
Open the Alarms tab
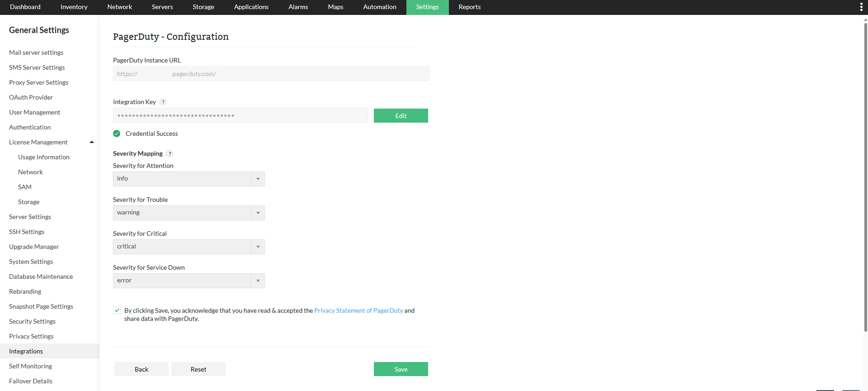pos(298,7)
